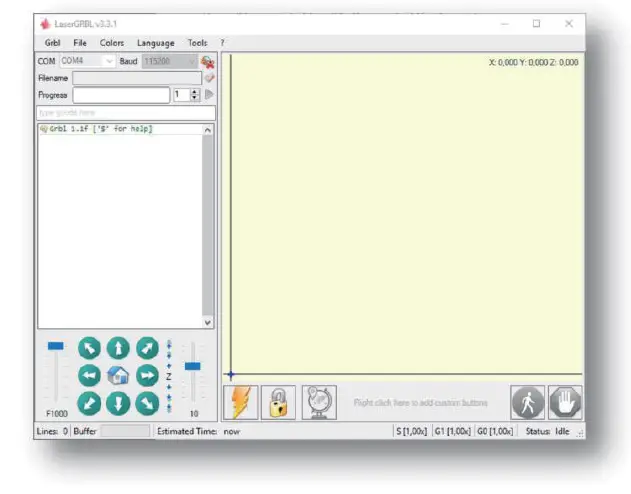
Task: Jog down with the south arrow button
Action: point(118,403)
